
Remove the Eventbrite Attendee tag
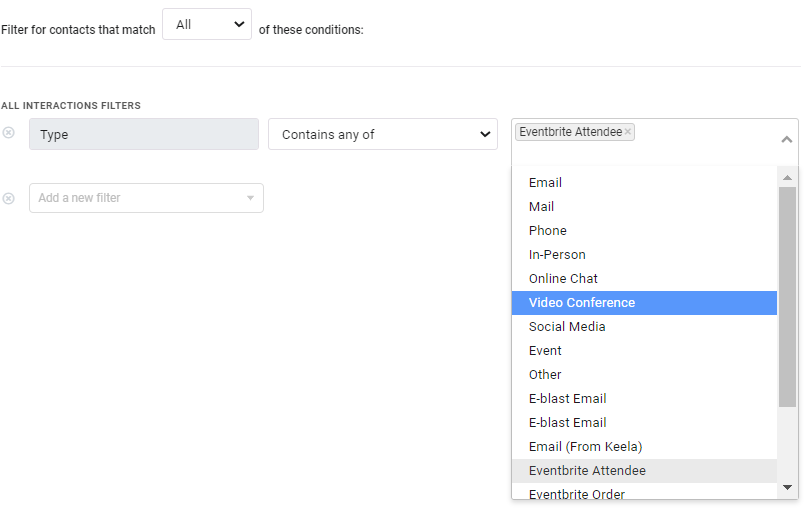coord(628,132)
